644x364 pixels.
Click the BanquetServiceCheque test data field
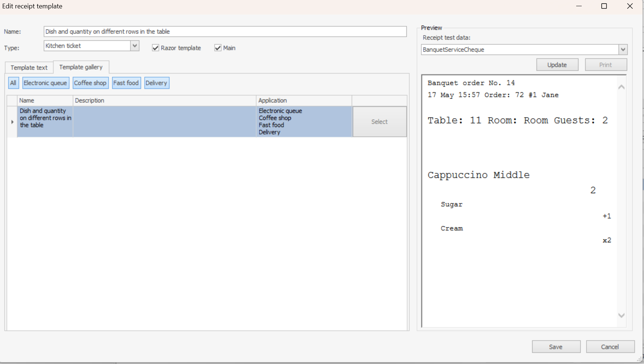point(520,50)
